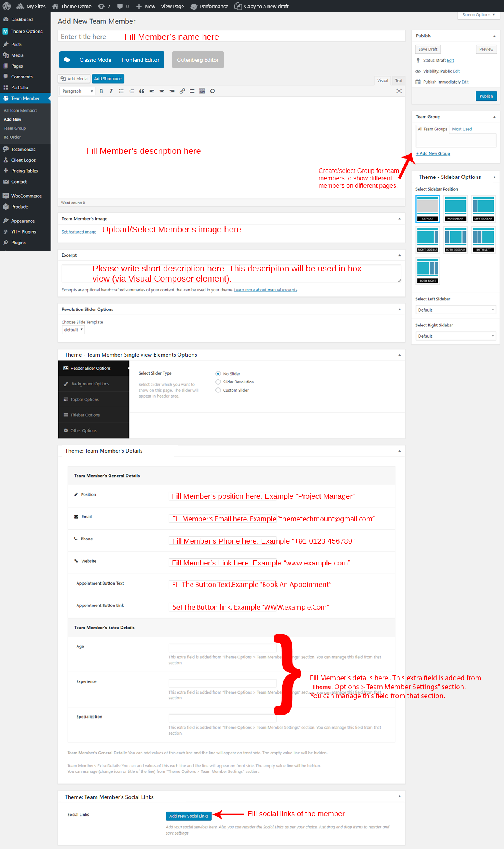This screenshot has width=504, height=849.
Task: Click the blue Publish button
Action: point(486,96)
